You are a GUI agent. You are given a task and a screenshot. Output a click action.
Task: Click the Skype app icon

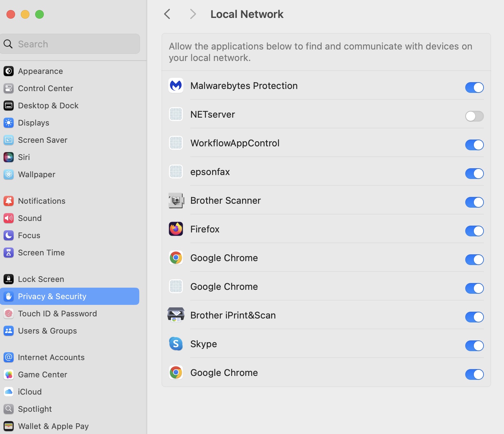click(176, 344)
